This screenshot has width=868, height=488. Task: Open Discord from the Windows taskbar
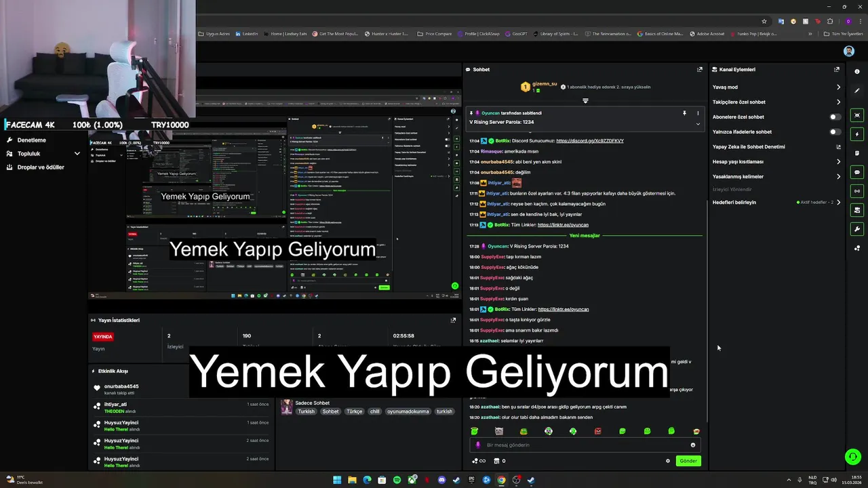tap(441, 480)
